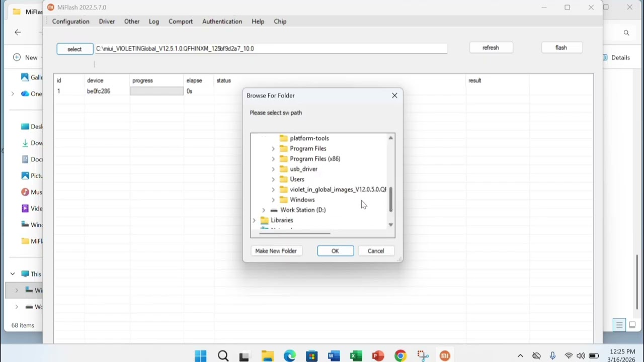Viewport: 644px width, 362px height.
Task: Expand the Users folder
Action: coord(273,179)
